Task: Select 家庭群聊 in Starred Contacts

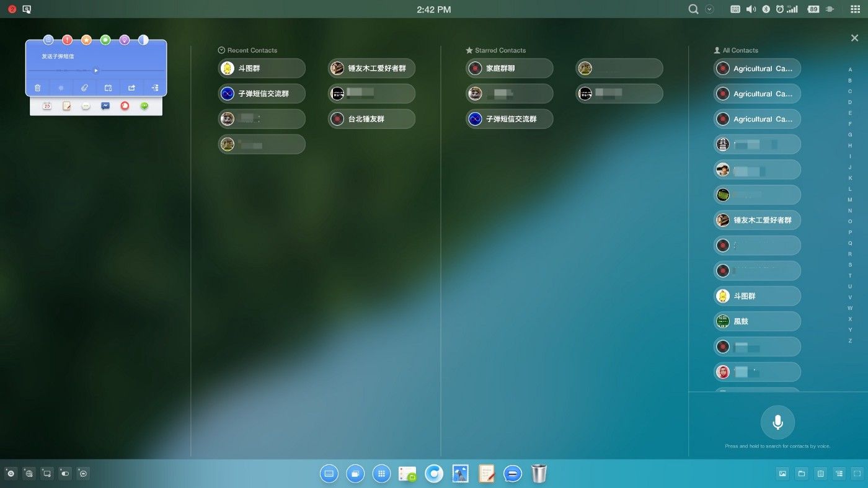Action: pos(509,68)
